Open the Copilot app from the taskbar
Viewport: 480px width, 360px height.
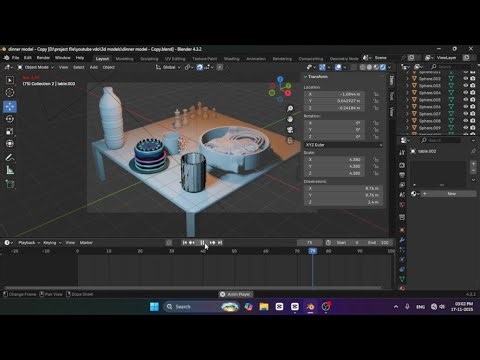248,307
